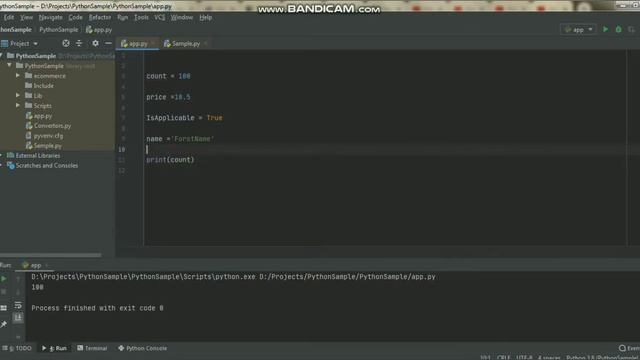Screen dimensions: 640x360
Task: Open the Window menu
Action: click(x=182, y=17)
